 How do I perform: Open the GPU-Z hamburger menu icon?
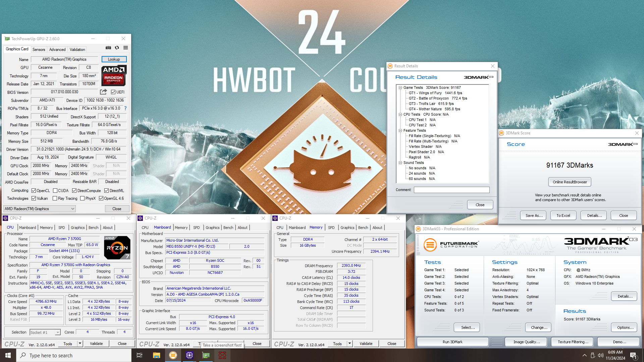125,48
